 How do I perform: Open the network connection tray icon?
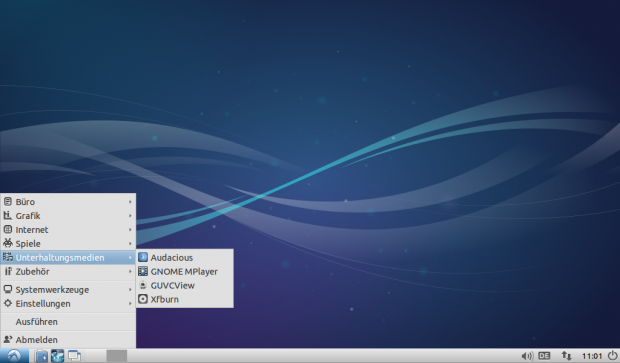[x=567, y=356]
